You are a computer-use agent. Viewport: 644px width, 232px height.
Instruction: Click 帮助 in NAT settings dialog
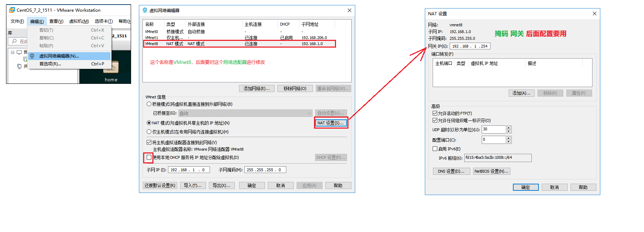[583, 187]
